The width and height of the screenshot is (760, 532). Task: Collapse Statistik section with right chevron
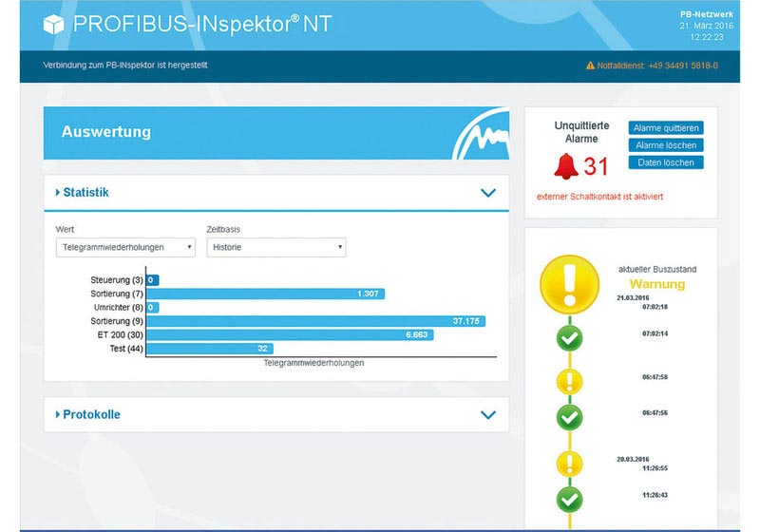[488, 193]
